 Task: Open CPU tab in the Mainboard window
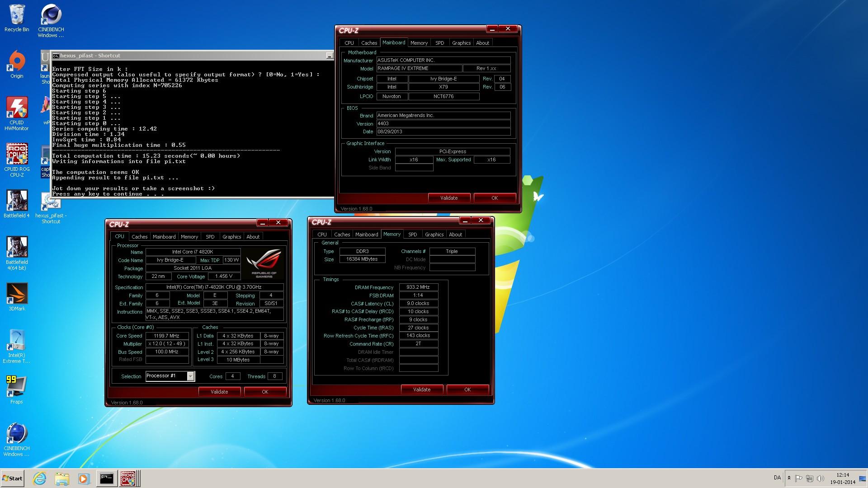(349, 43)
